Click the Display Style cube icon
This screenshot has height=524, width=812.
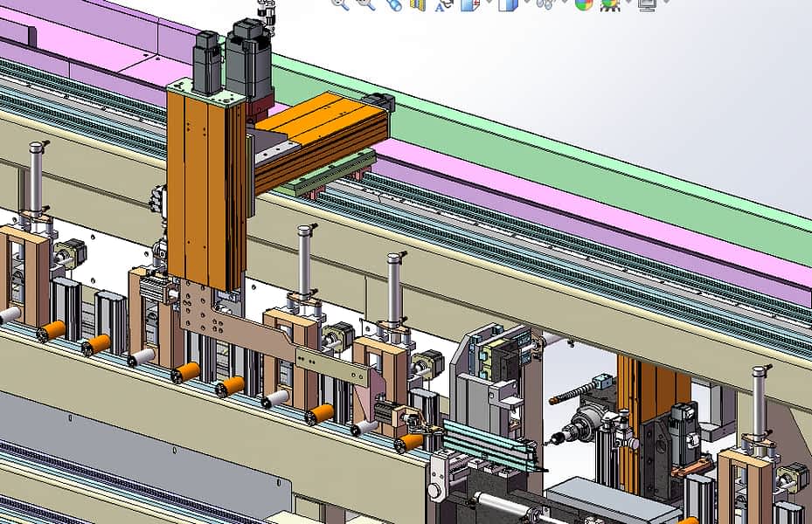click(507, 3)
